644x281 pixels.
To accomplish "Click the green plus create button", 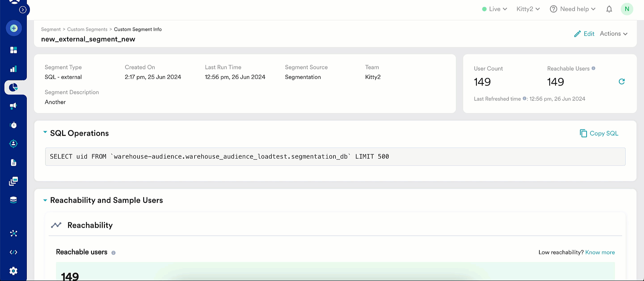I will [14, 28].
